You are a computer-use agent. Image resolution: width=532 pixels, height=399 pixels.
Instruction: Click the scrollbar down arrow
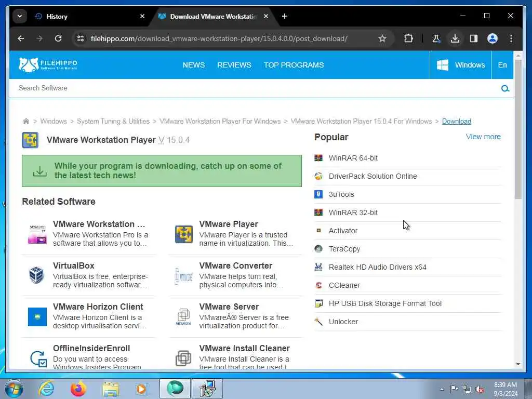tap(518, 364)
